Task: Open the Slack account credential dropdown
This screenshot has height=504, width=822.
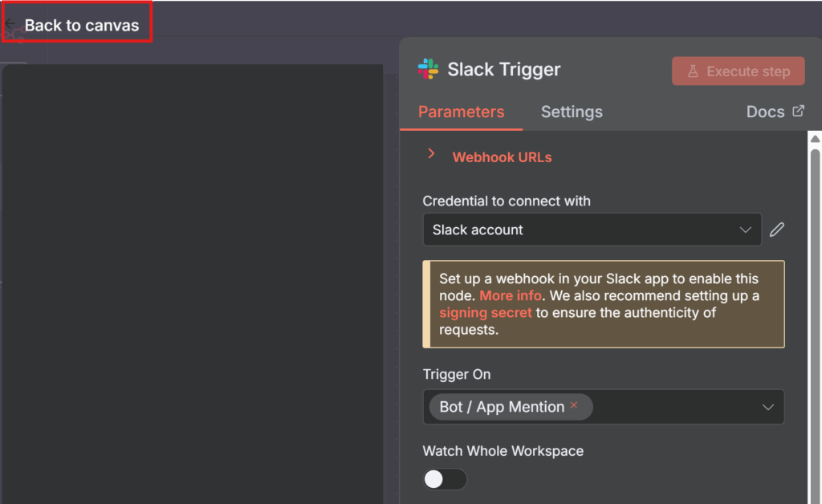Action: point(591,230)
